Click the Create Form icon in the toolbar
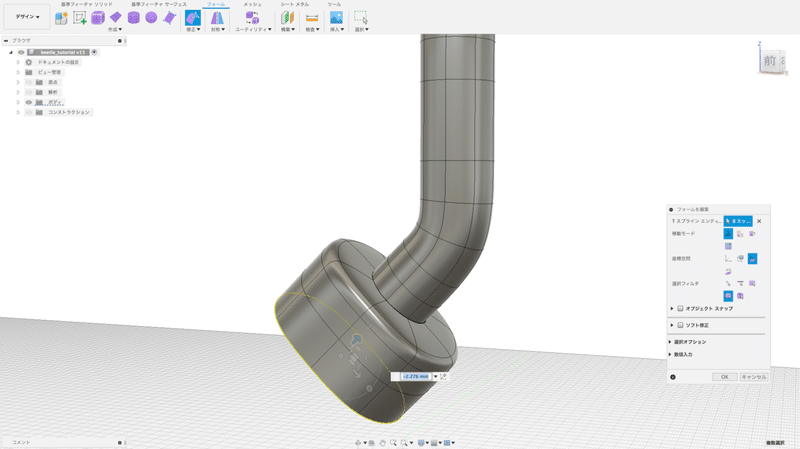The height and width of the screenshot is (449, 800). 61,18
